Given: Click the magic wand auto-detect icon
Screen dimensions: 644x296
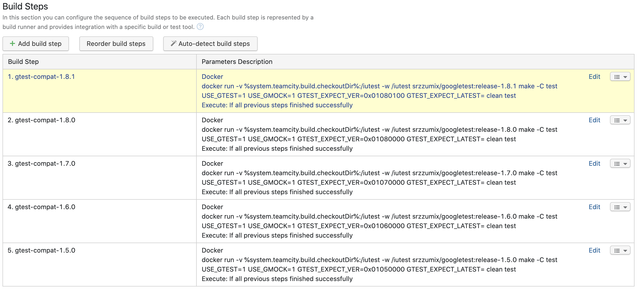Looking at the screenshot, I should [x=173, y=43].
